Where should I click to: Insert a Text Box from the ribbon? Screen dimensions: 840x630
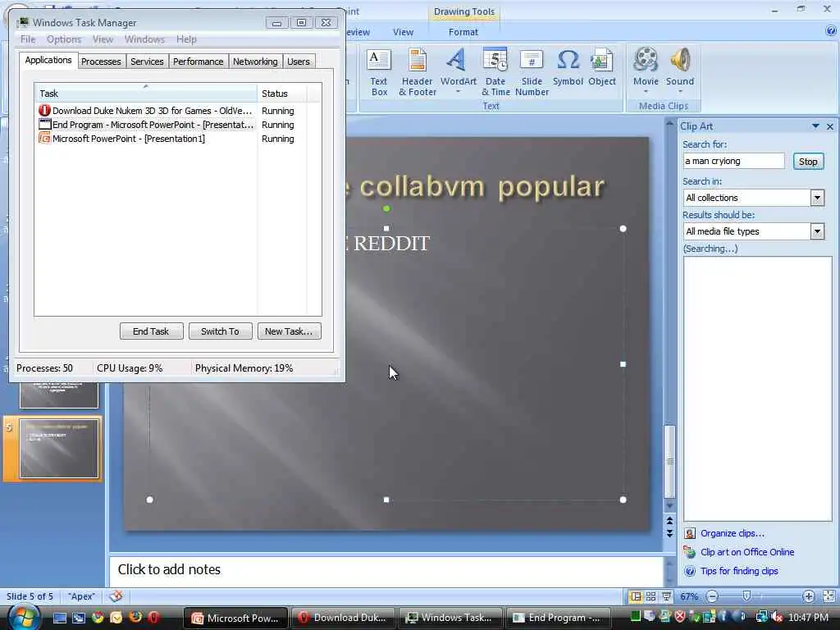tap(379, 72)
